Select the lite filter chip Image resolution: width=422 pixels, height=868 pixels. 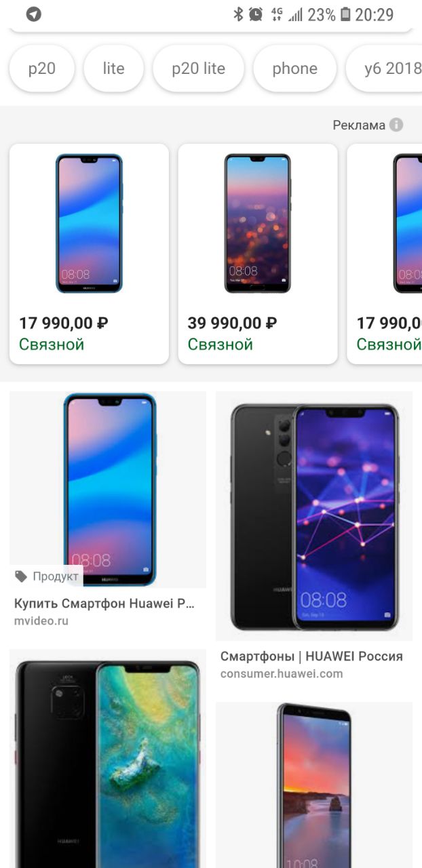(114, 68)
